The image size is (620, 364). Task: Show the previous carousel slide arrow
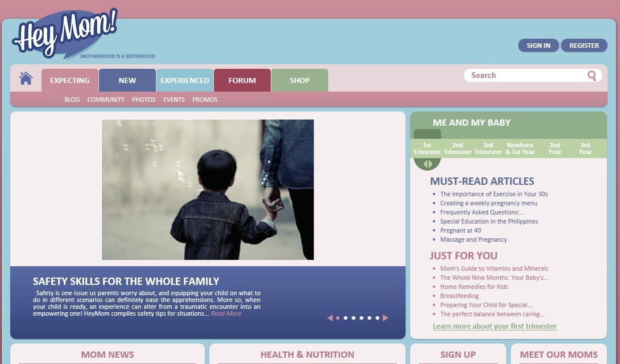(x=330, y=318)
